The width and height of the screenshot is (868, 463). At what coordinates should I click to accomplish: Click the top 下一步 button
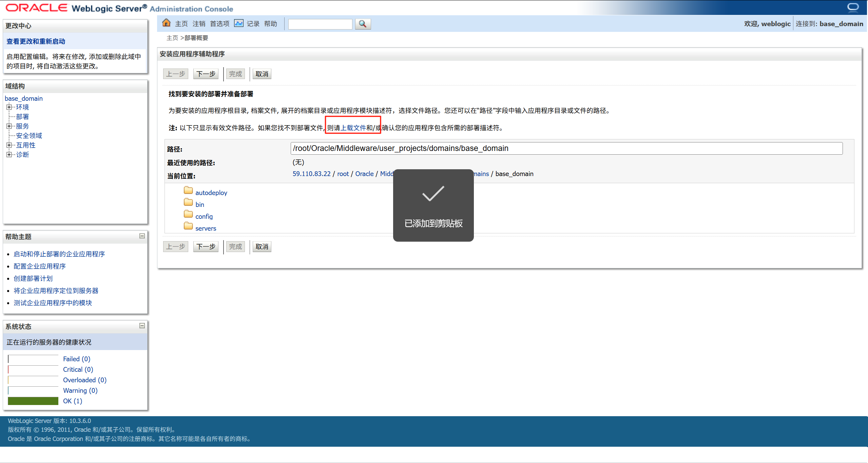206,74
